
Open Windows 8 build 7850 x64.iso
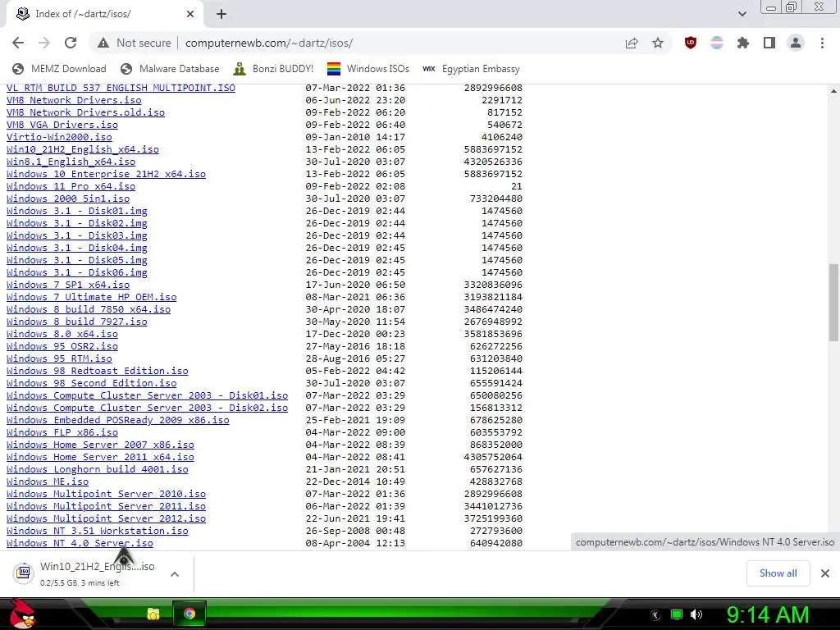click(x=89, y=309)
